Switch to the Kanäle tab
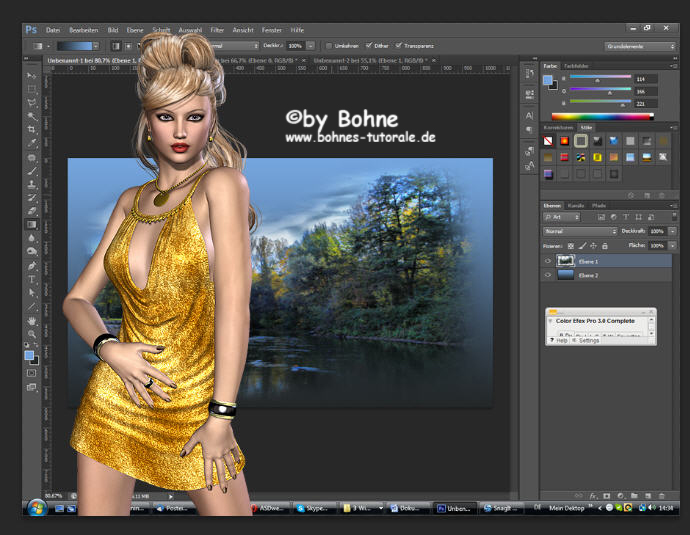 [x=578, y=204]
